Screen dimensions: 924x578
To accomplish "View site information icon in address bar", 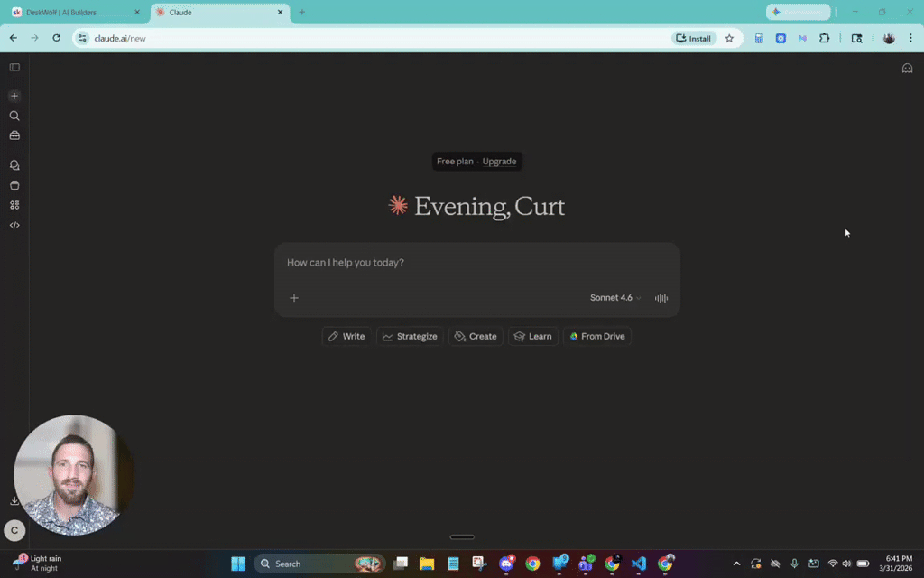I will 82,38.
